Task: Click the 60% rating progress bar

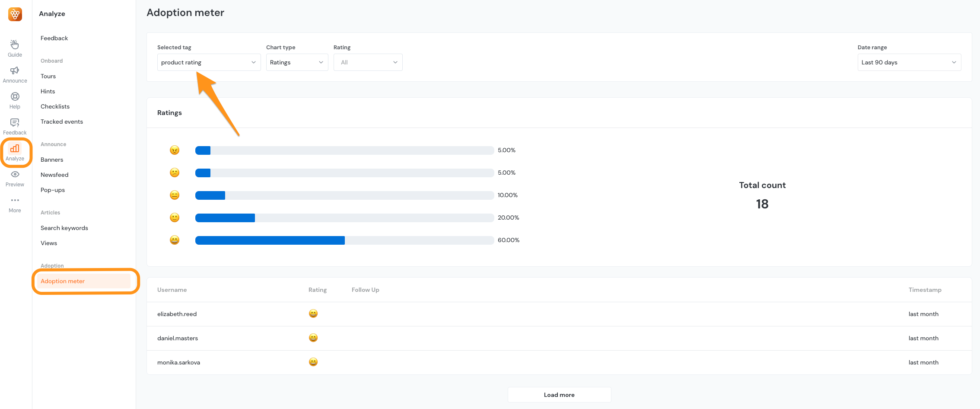Action: tap(270, 240)
